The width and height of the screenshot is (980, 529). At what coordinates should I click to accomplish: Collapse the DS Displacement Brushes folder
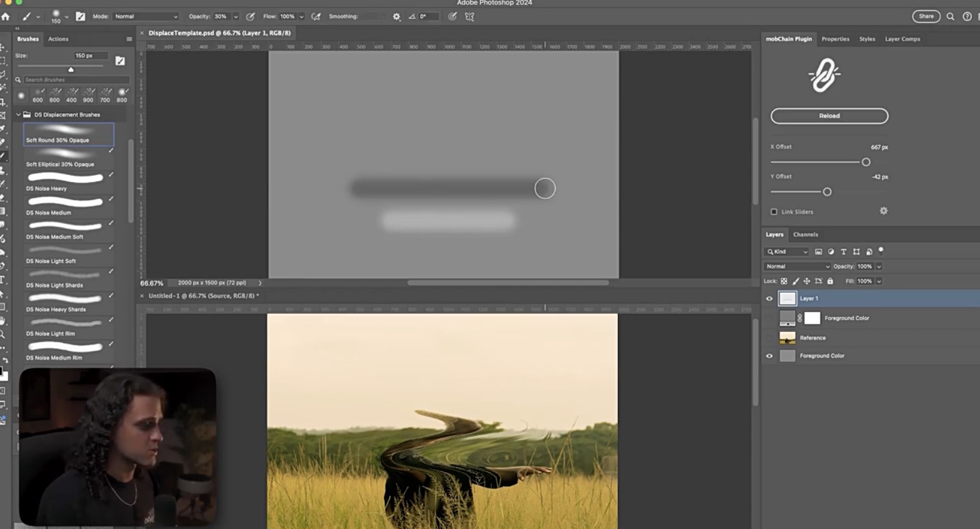[19, 115]
